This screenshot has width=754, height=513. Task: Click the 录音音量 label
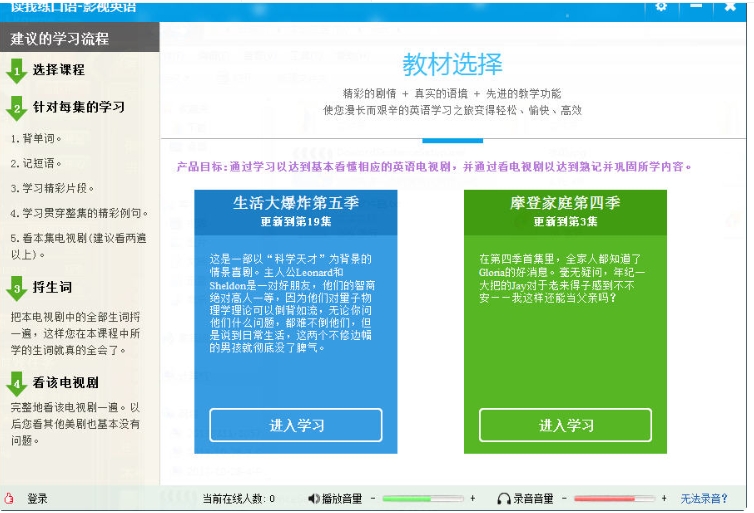[x=533, y=499]
